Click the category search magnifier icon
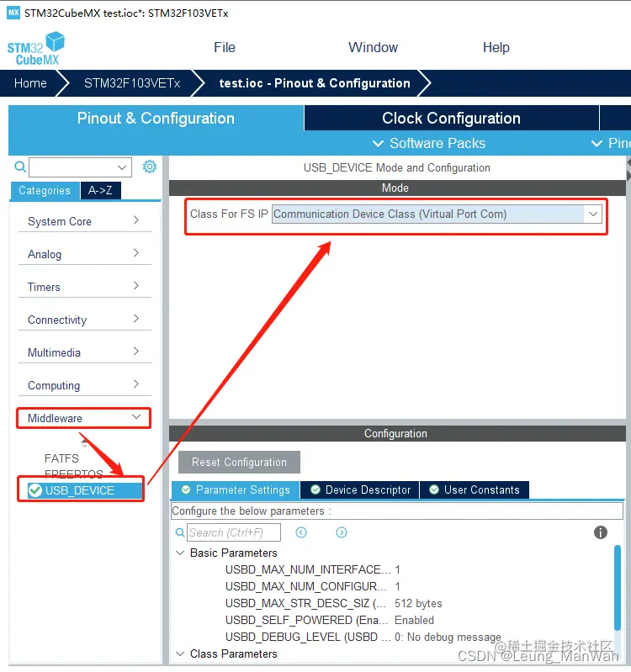Viewport: 631px width, 672px height. coord(20,167)
